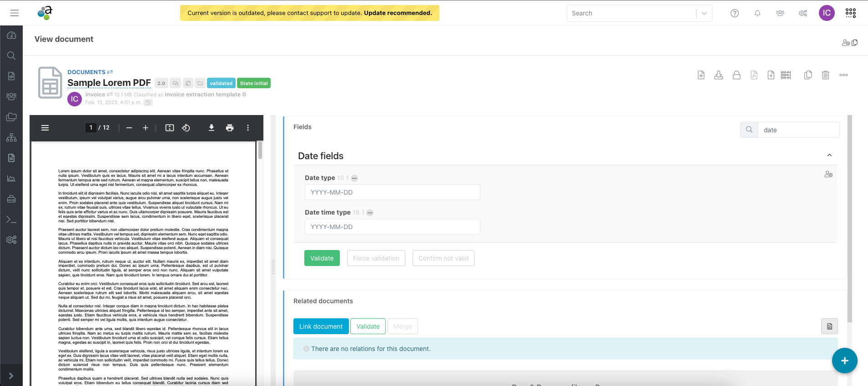Open the document comments icon

pyautogui.click(x=175, y=83)
